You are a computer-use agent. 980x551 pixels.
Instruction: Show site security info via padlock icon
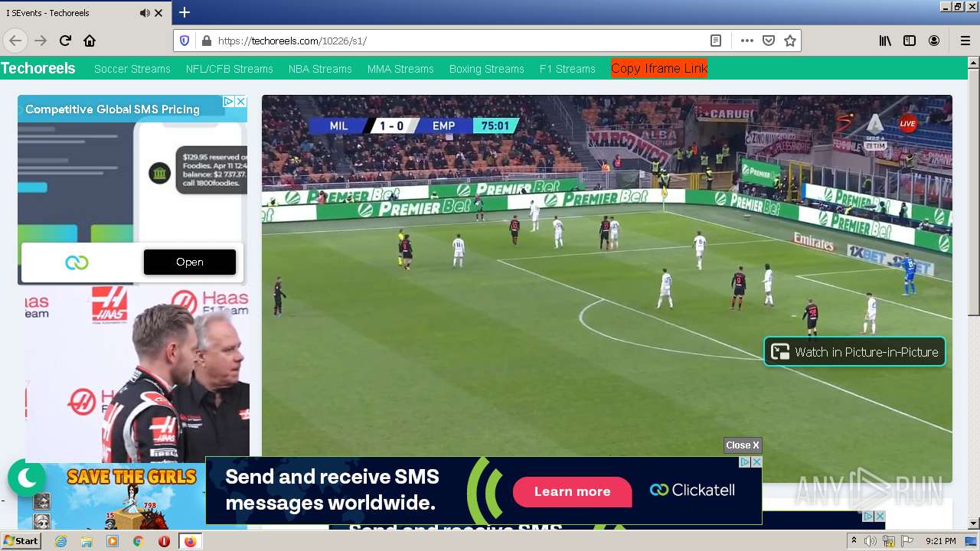205,41
